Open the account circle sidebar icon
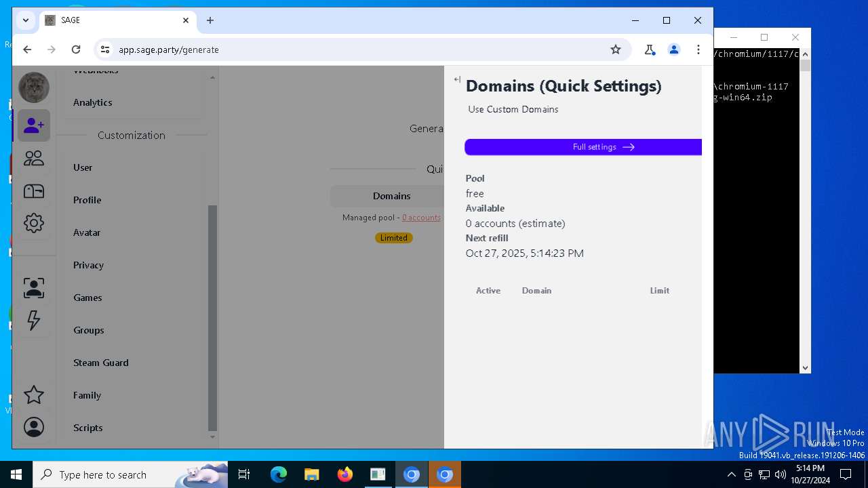 (x=34, y=427)
